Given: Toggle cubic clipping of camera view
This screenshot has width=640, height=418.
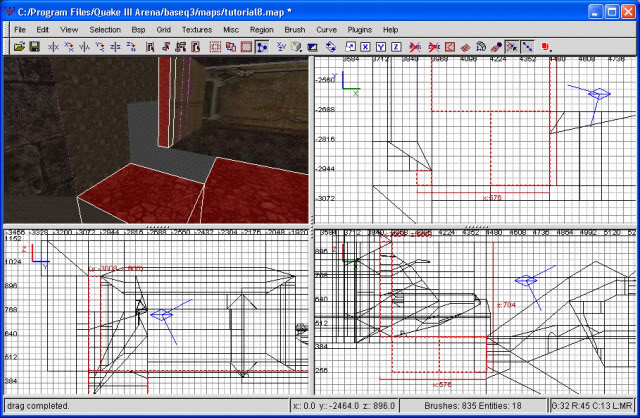Looking at the screenshot, I should click(x=312, y=47).
